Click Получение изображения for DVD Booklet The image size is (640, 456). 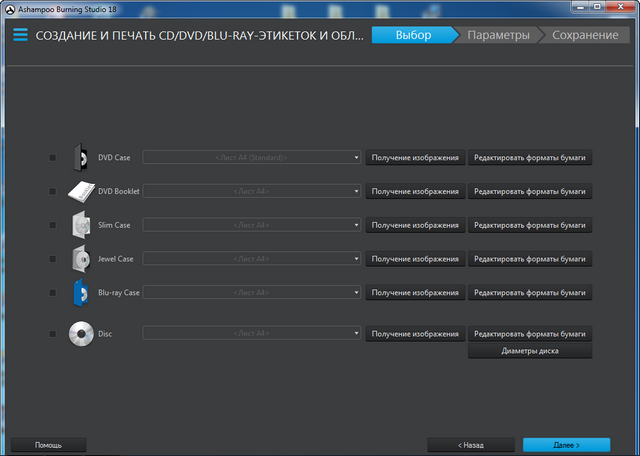point(415,191)
